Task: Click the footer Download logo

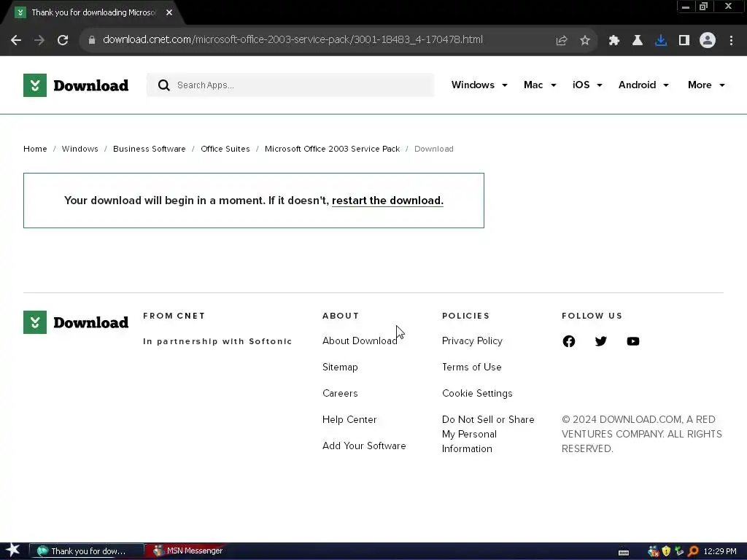Action: point(76,322)
